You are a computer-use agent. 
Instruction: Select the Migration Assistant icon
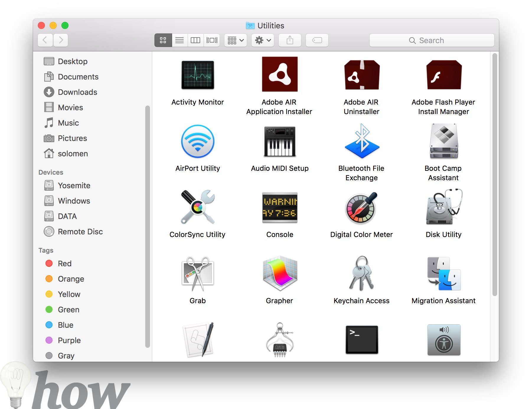pyautogui.click(x=444, y=274)
